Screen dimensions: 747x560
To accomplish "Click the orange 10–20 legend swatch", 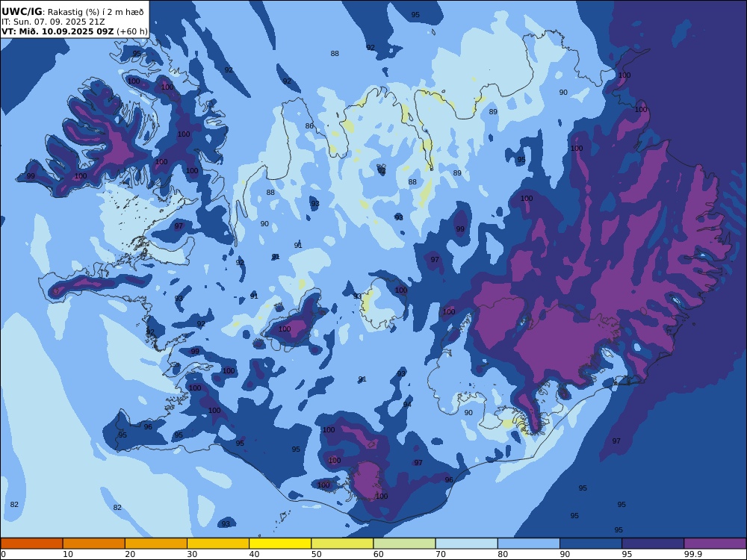I will coord(94,544).
